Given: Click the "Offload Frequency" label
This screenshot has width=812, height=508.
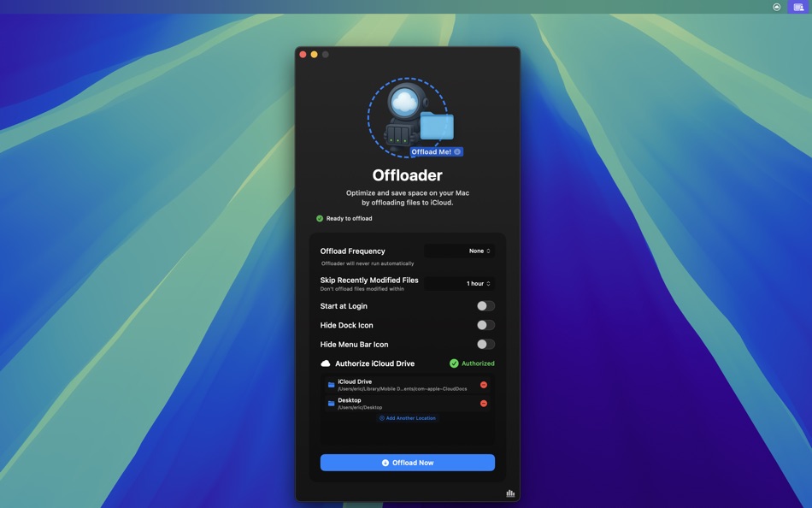Looking at the screenshot, I should click(353, 251).
